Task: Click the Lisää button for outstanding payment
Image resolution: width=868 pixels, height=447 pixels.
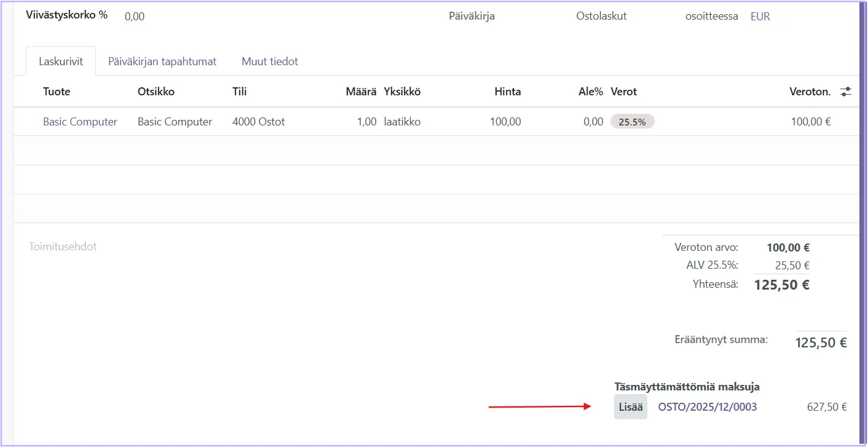Action: (630, 407)
